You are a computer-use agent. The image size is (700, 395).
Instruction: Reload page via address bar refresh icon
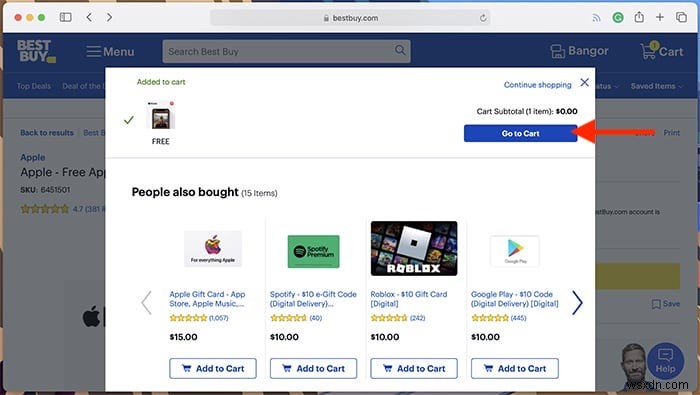click(483, 18)
